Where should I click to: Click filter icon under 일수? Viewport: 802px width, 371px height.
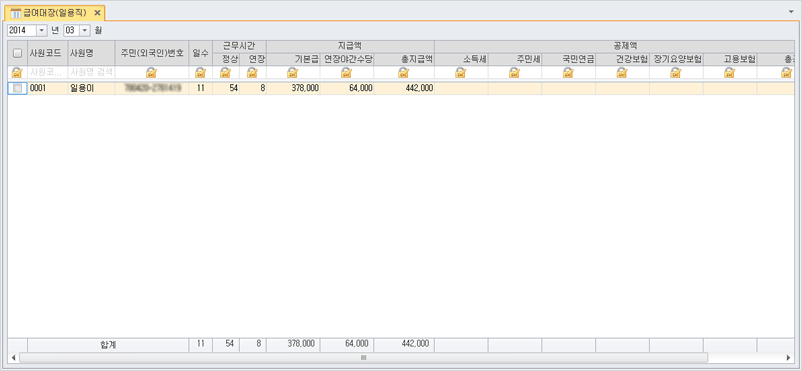[x=200, y=72]
